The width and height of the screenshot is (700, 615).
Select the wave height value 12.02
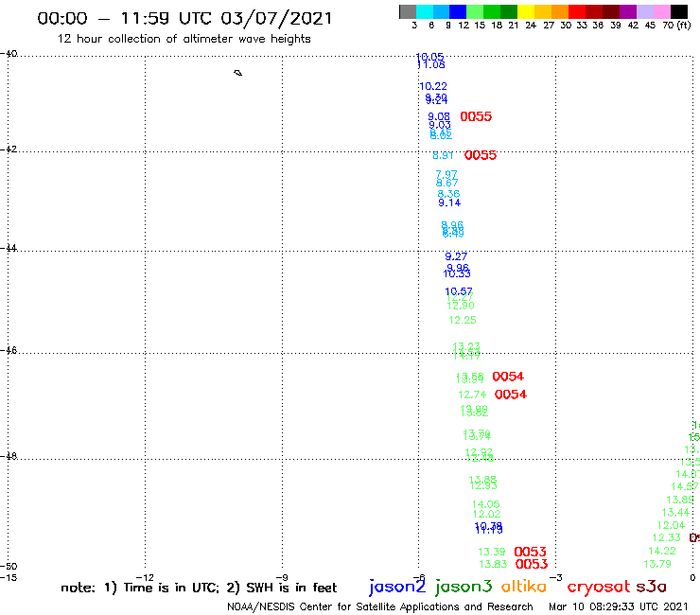coord(486,514)
